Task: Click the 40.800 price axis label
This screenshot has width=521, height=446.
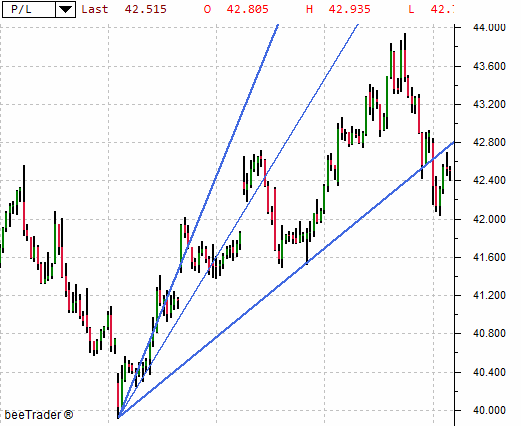Action: click(489, 333)
